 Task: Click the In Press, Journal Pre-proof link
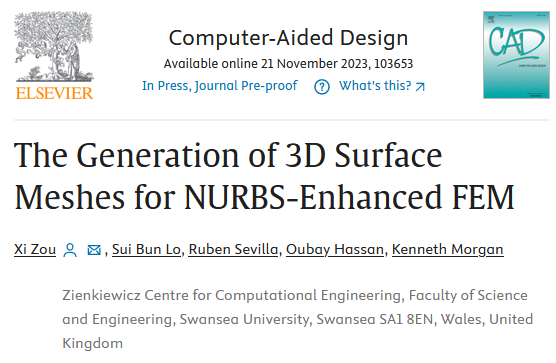click(219, 86)
